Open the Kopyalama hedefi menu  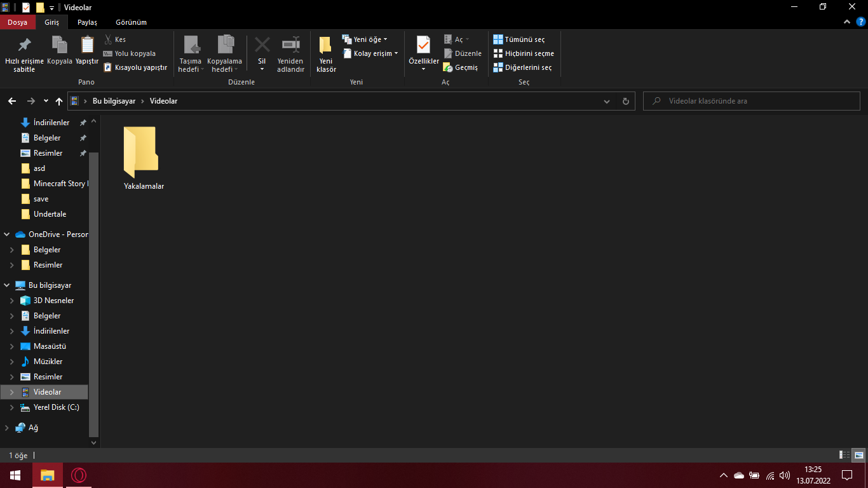225,54
